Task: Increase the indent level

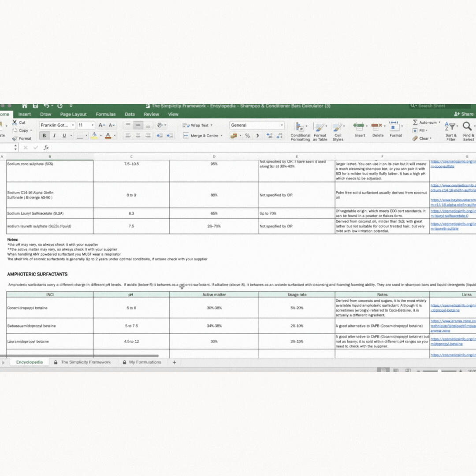Action: click(x=170, y=136)
